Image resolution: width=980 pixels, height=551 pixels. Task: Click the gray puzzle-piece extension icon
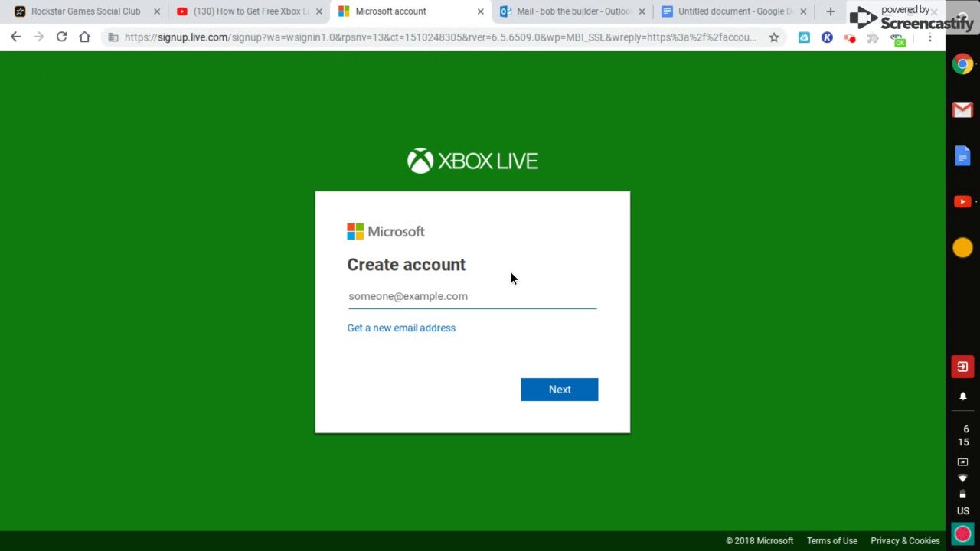tap(874, 37)
